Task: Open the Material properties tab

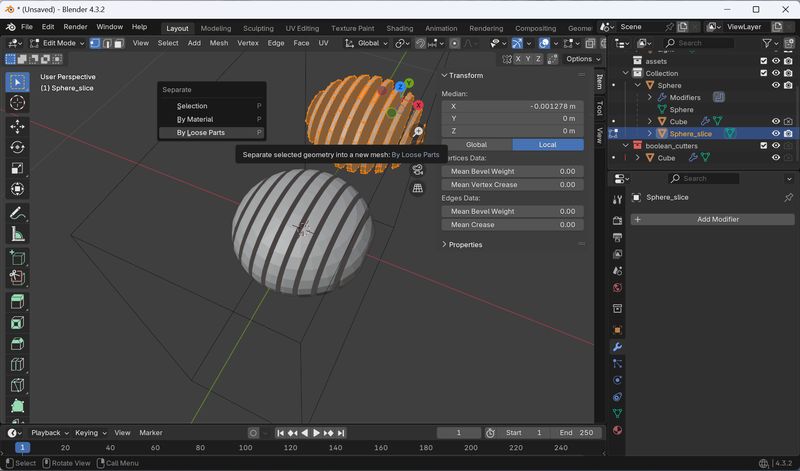Action: (x=617, y=430)
